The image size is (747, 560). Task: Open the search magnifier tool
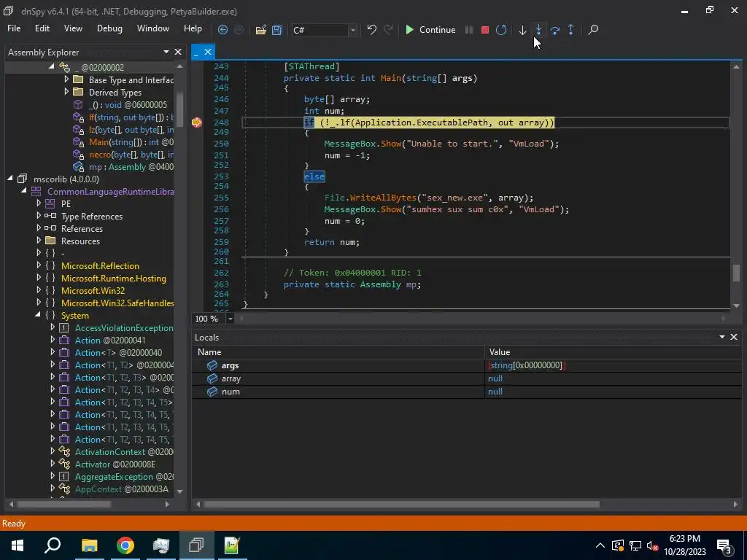593,30
